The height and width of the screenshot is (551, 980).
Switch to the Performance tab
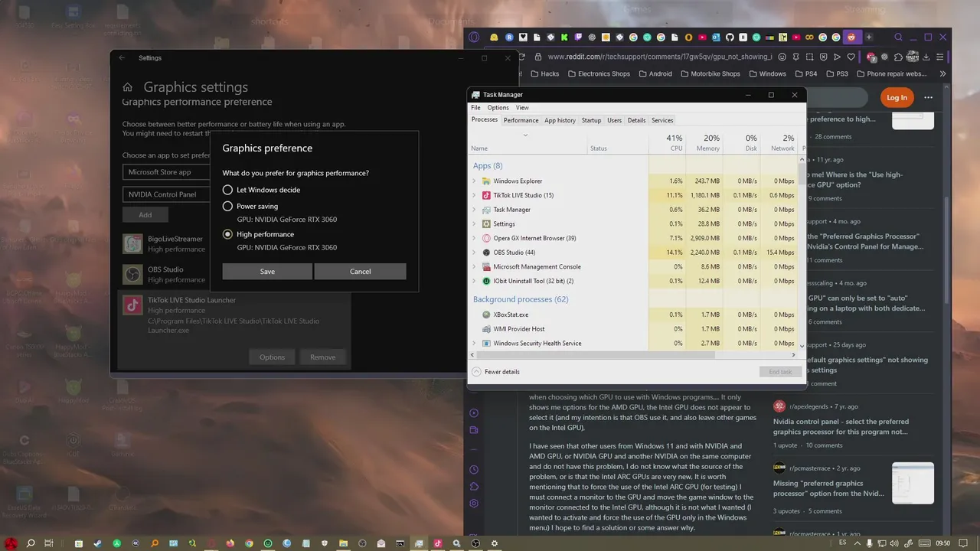[521, 120]
